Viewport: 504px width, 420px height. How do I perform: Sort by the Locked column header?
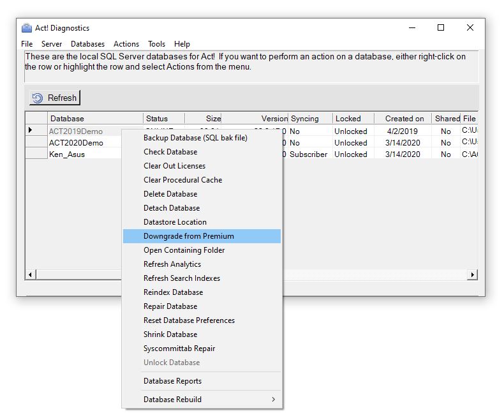(353, 119)
